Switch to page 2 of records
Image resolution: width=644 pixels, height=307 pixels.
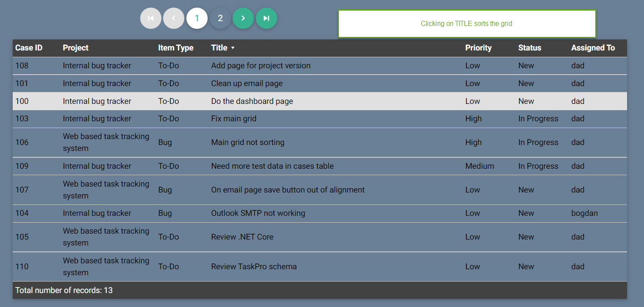220,18
